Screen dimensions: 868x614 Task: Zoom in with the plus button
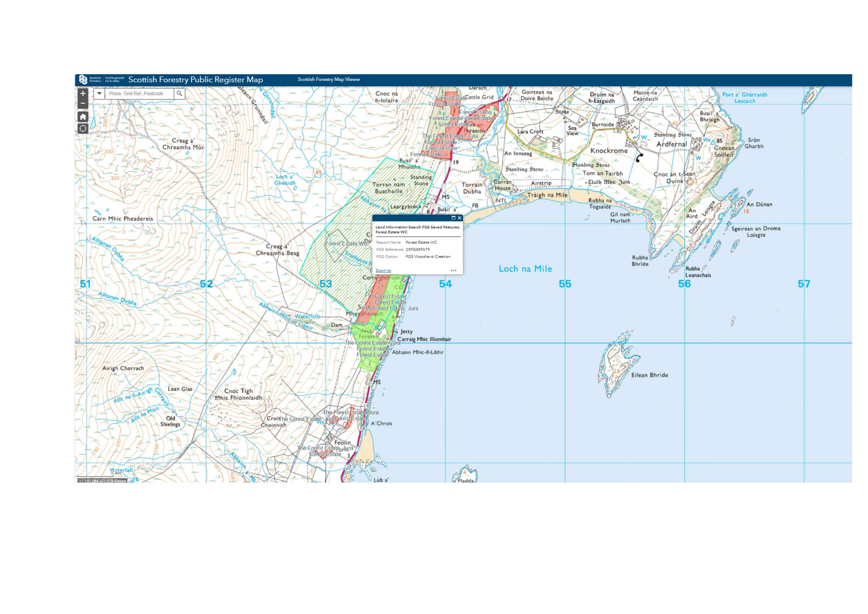83,93
